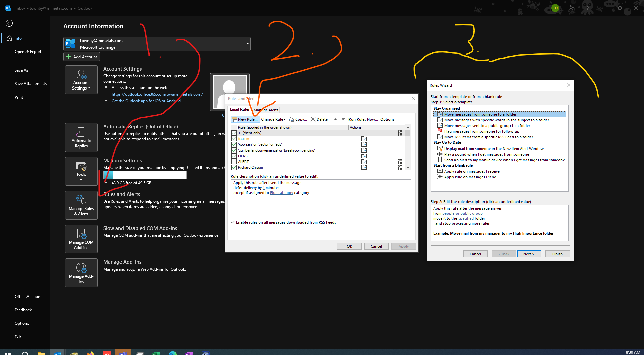
Task: Toggle checkbox for rule '1 (client-only)'
Action: (234, 133)
